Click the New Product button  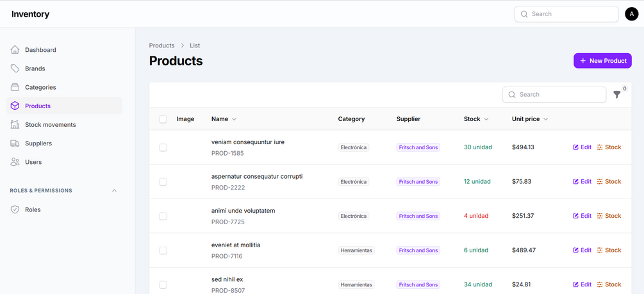click(602, 61)
